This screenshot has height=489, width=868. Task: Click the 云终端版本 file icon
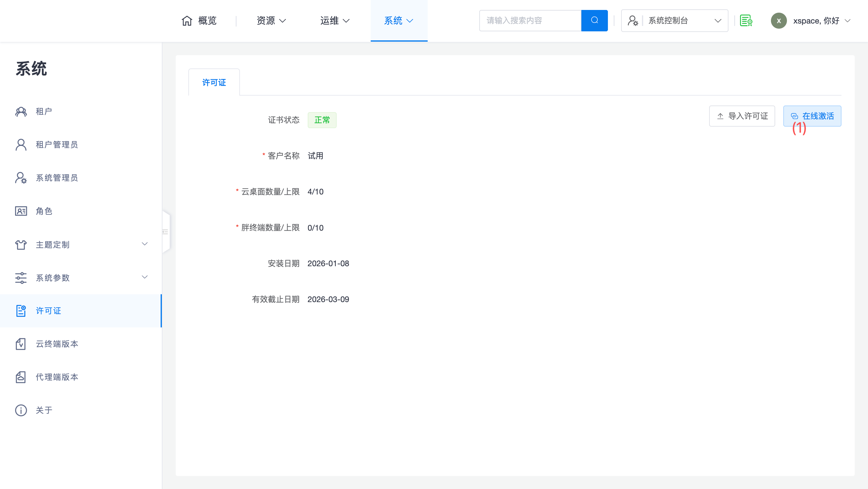pyautogui.click(x=21, y=344)
